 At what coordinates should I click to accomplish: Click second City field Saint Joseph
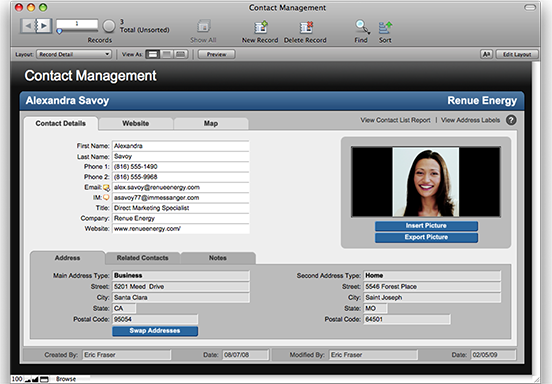pyautogui.click(x=432, y=297)
